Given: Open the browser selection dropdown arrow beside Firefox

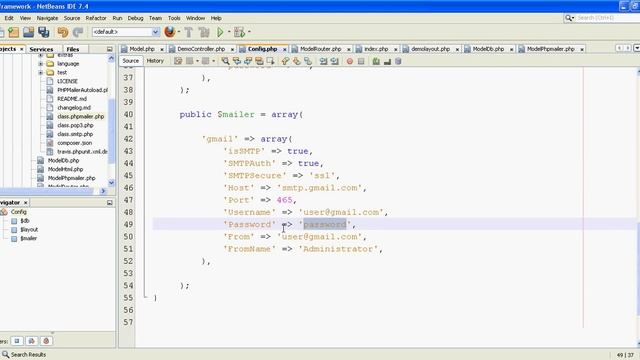Looking at the screenshot, I should pyautogui.click(x=179, y=32).
